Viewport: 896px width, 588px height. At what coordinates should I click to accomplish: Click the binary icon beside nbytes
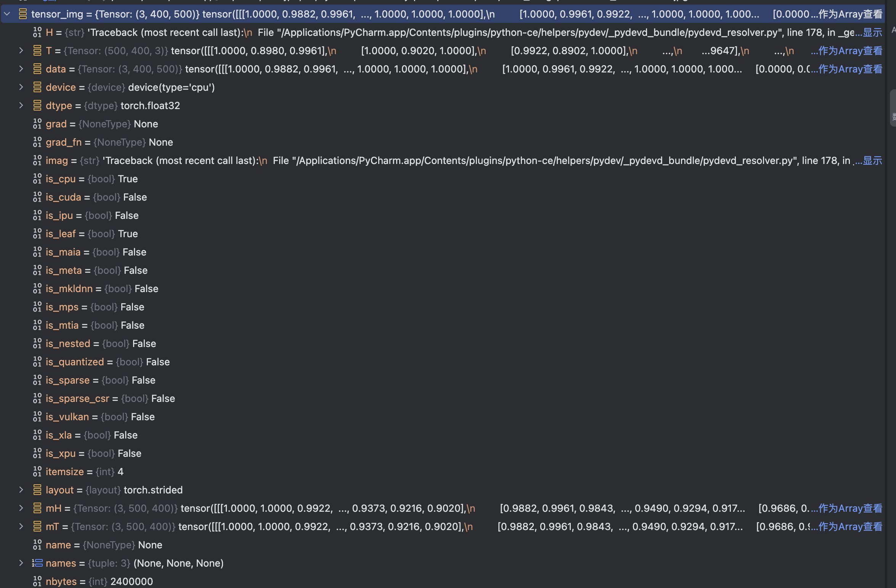click(x=37, y=582)
